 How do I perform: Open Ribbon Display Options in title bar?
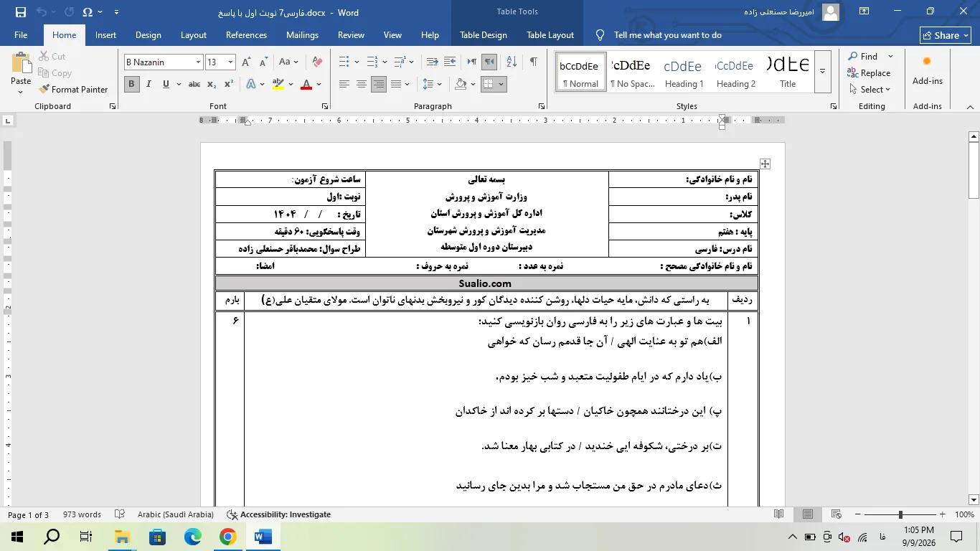pyautogui.click(x=864, y=11)
